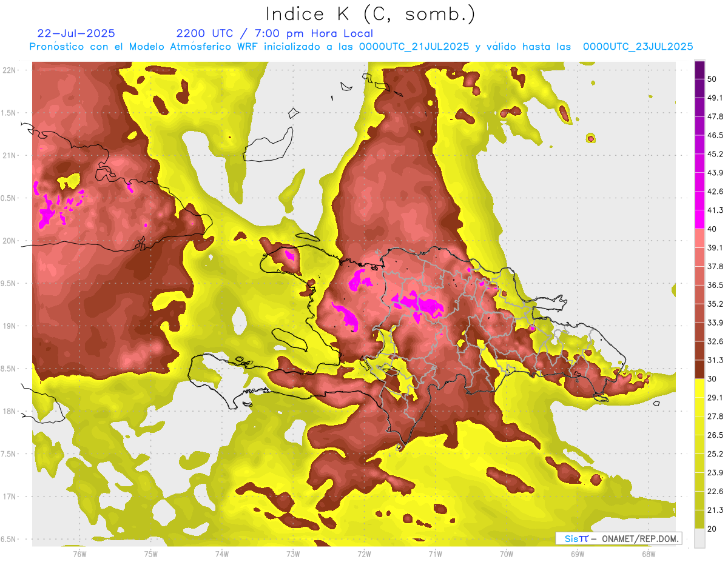728x562 pixels.
Task: Click the colorbar value "50"
Action: 712,79
